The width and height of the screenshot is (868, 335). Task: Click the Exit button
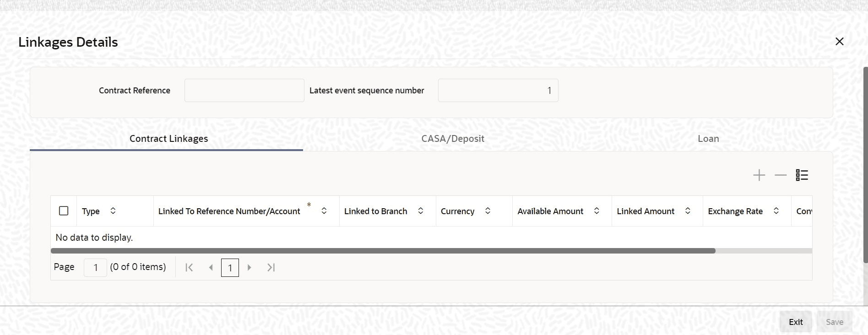pyautogui.click(x=796, y=322)
